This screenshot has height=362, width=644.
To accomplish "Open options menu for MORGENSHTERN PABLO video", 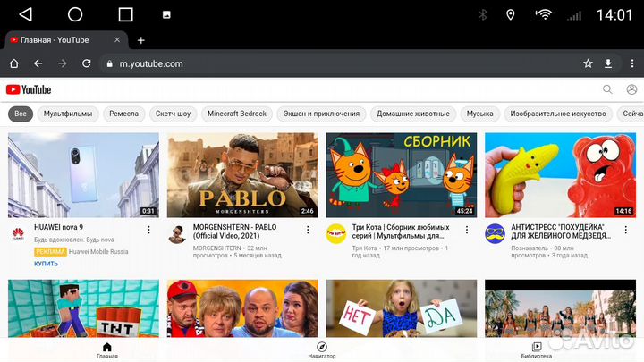I will [308, 230].
